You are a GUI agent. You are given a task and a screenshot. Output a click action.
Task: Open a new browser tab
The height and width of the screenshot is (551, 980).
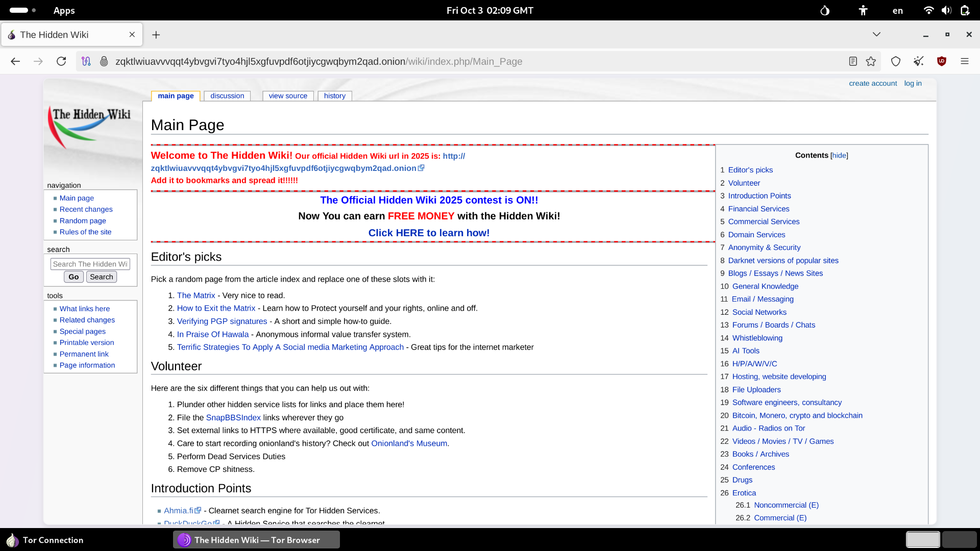point(156,35)
